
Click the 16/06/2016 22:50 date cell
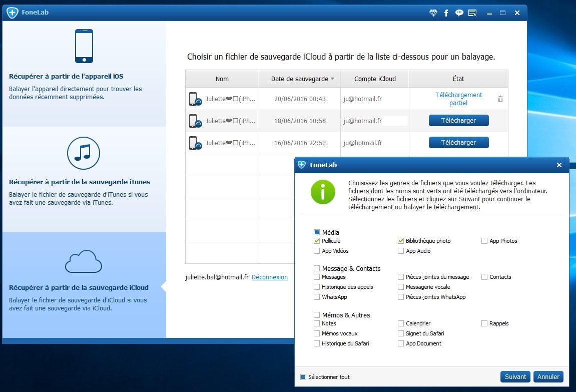(300, 143)
